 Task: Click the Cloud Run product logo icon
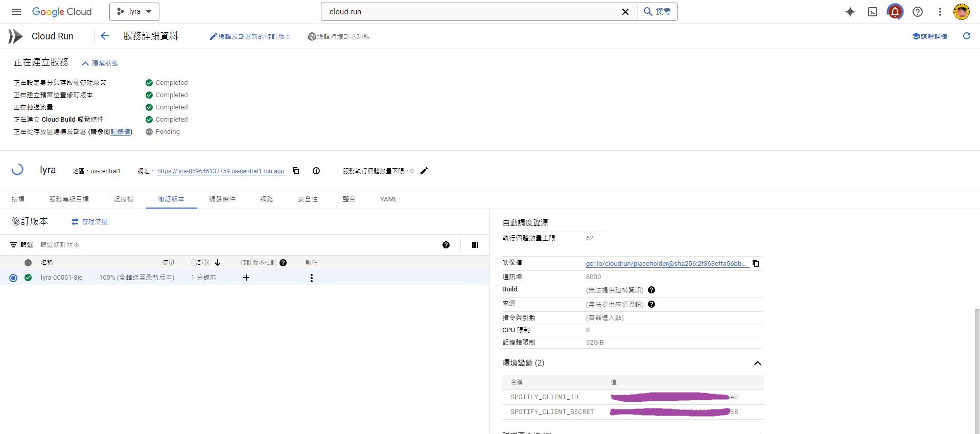point(15,36)
